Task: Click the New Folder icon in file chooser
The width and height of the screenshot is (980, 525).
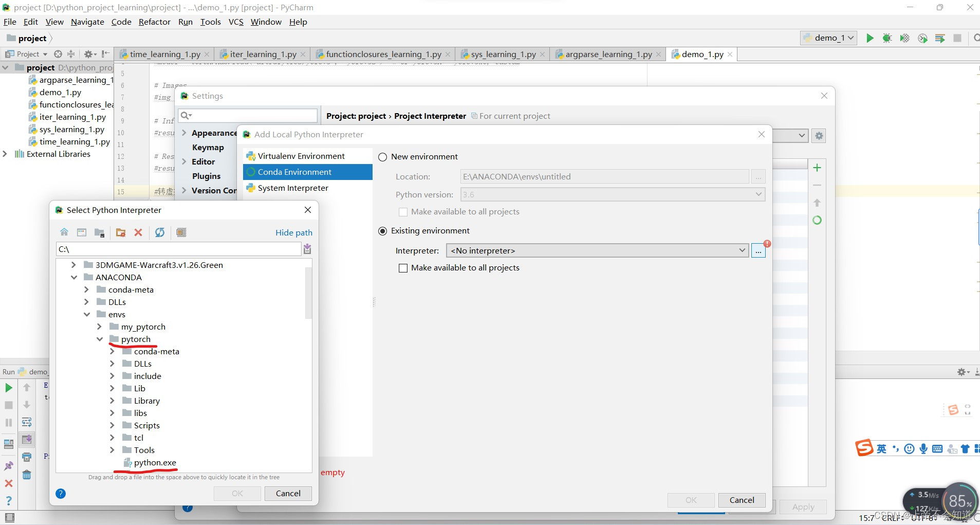Action: click(121, 232)
